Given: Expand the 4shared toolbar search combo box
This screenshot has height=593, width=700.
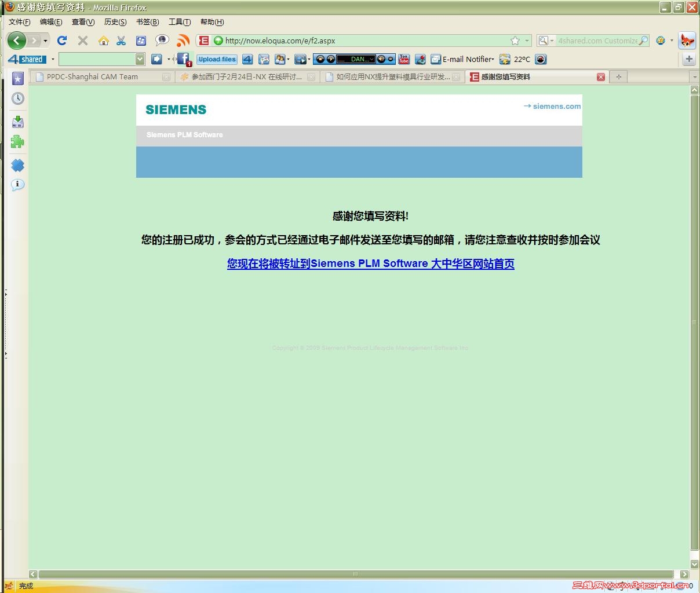Looking at the screenshot, I should (x=140, y=59).
